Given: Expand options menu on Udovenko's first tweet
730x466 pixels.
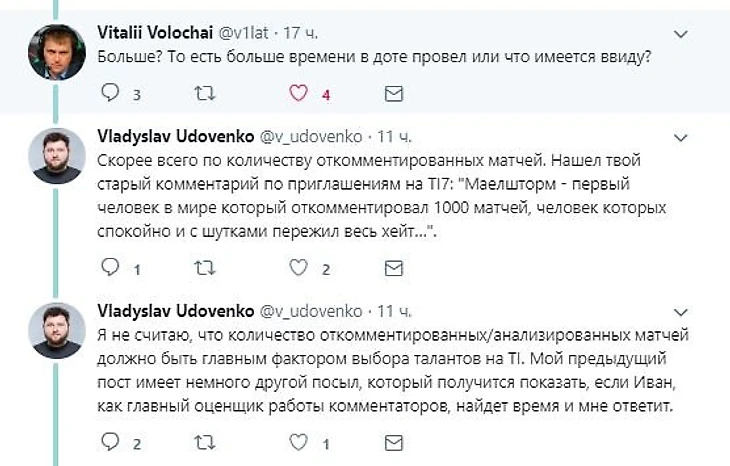Looking at the screenshot, I should click(680, 136).
